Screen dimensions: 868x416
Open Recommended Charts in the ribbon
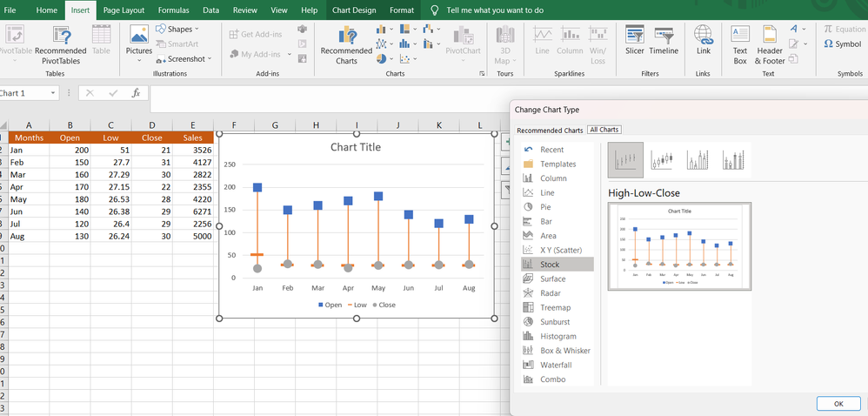pyautogui.click(x=346, y=44)
